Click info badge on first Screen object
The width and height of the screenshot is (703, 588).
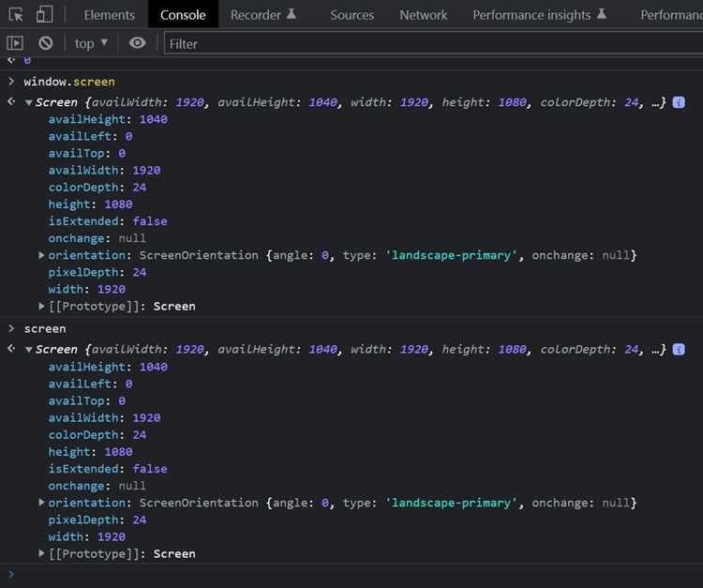point(679,102)
